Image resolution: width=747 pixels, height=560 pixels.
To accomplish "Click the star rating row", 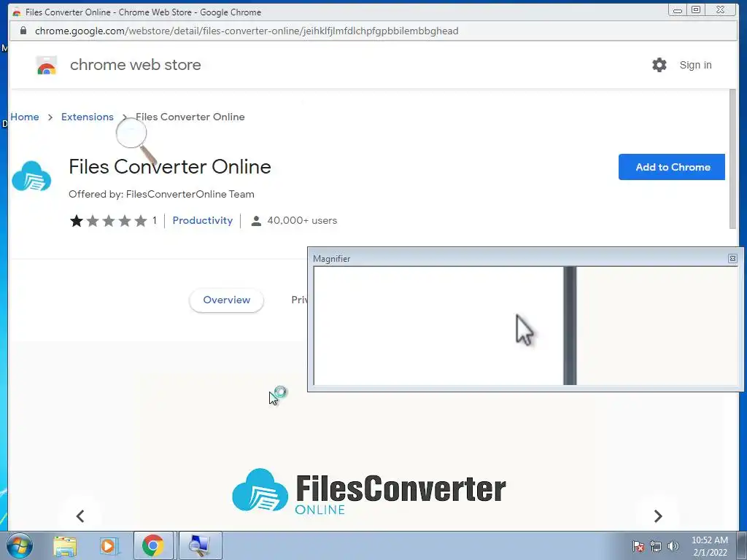I will [x=108, y=220].
